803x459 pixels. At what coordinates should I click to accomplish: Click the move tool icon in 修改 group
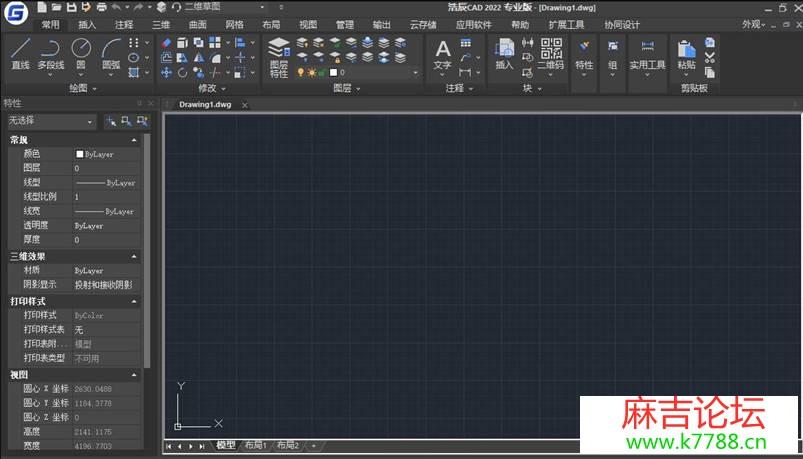pos(166,73)
